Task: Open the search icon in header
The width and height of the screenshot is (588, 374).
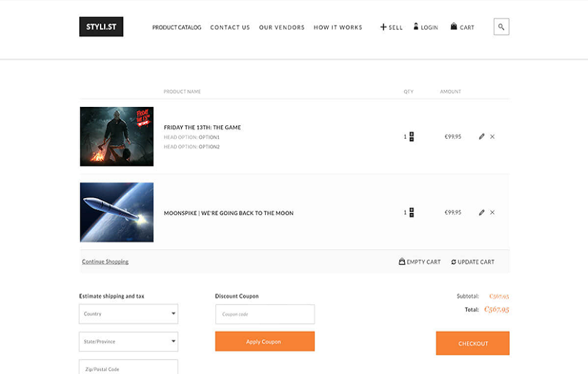Action: pos(501,26)
